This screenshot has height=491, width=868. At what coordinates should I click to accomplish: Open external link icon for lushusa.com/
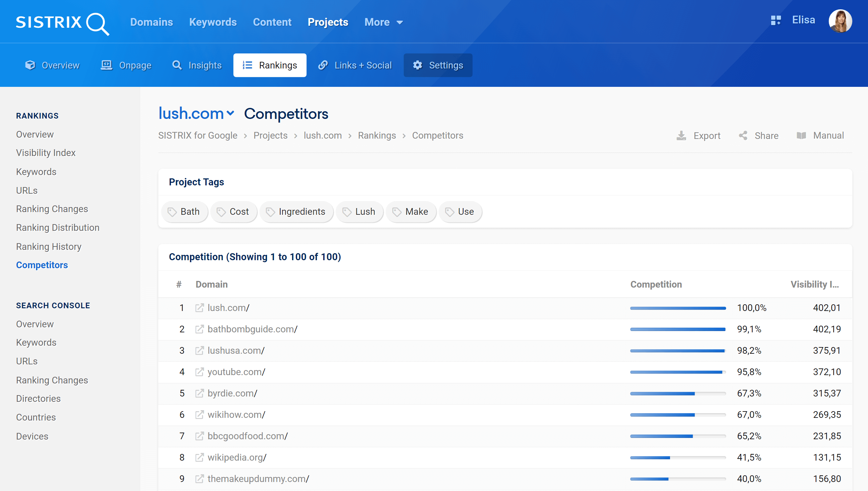[x=200, y=350]
